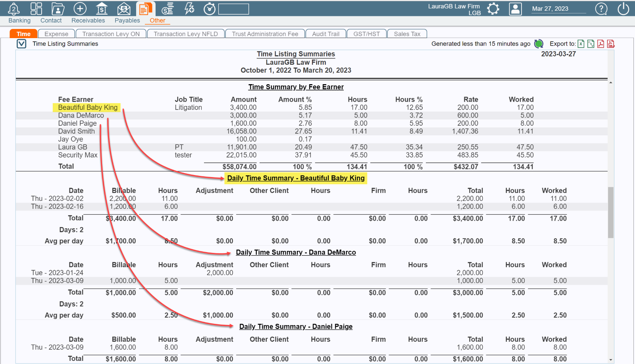Switch to the Sales Tax tab
Viewport: 635px width, 364px height.
[x=407, y=34]
